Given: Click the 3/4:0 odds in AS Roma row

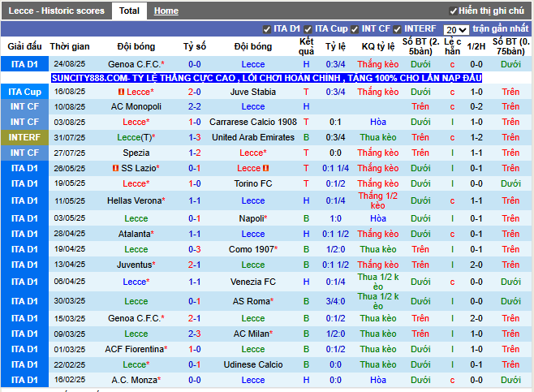Looking at the screenshot, I should (x=335, y=301).
